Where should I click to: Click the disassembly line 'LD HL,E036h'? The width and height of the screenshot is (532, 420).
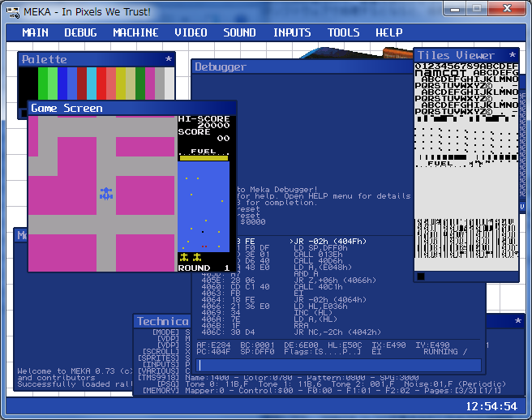click(x=320, y=306)
